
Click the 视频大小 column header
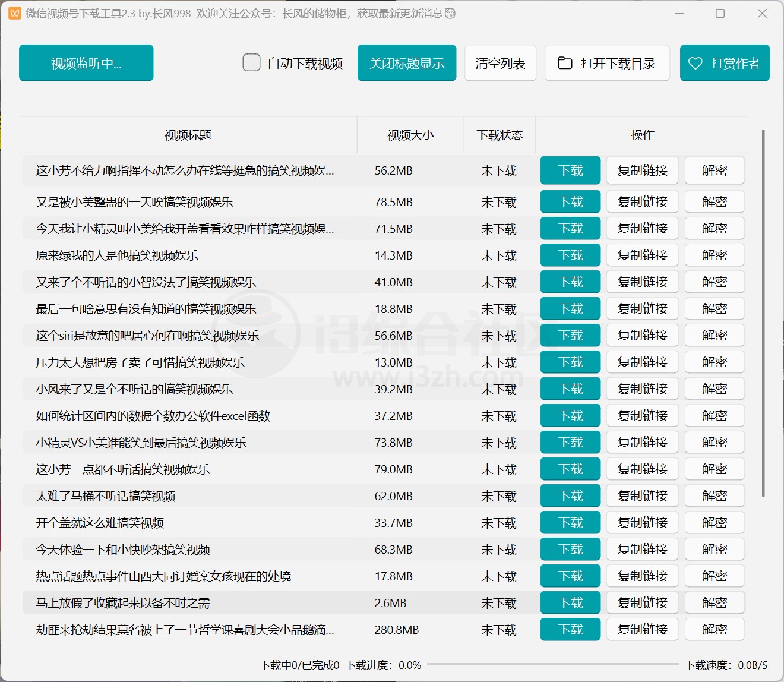410,135
